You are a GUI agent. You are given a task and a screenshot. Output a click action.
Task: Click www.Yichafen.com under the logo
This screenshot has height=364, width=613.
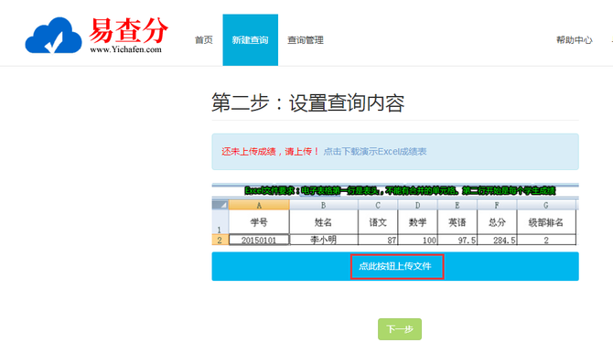[125, 49]
